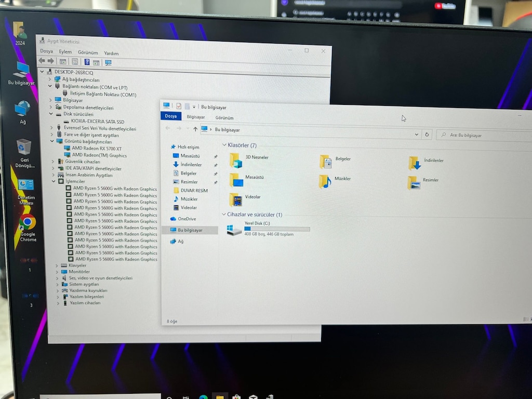Open the Yardım menu in Aygıt Yöneticisi
Image resolution: width=532 pixels, height=399 pixels.
(x=111, y=54)
